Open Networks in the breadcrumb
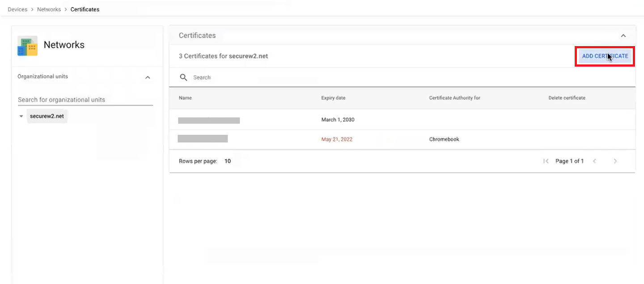Screen dimensions: 644x284 pos(49,9)
